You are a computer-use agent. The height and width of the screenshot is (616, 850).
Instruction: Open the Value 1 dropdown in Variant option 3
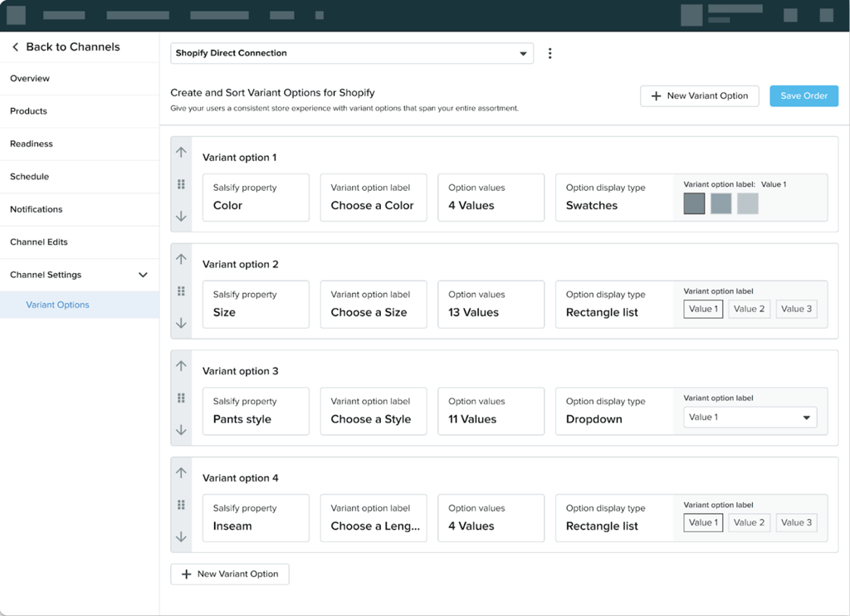(750, 418)
